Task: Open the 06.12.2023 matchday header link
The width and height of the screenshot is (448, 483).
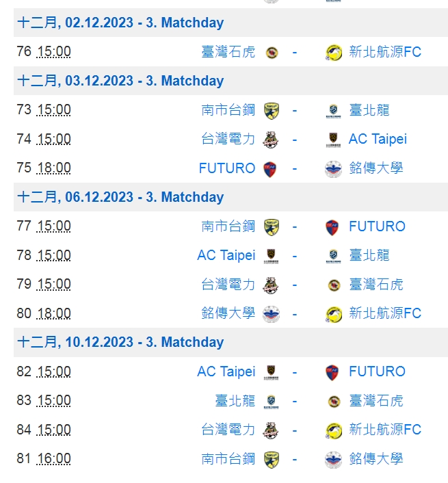Action: [120, 197]
